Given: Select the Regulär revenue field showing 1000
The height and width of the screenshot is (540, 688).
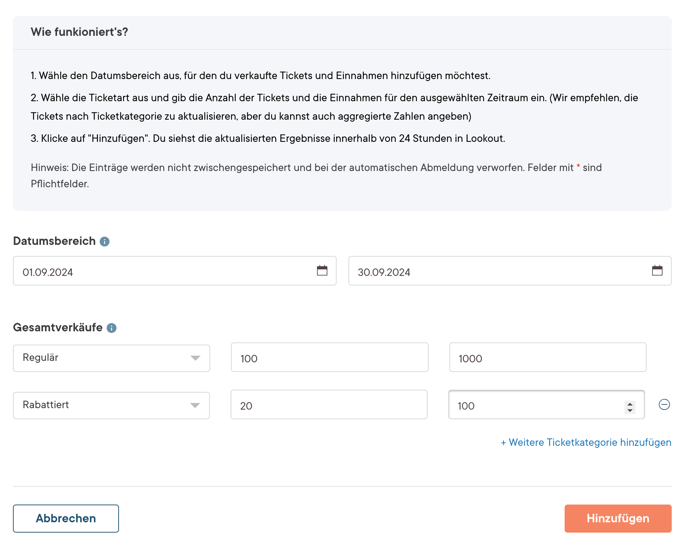Looking at the screenshot, I should click(x=548, y=358).
